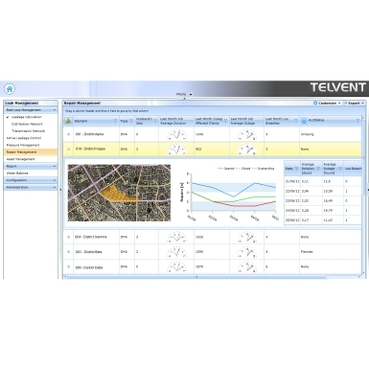Open the Export toolbar button

[x=354, y=103]
